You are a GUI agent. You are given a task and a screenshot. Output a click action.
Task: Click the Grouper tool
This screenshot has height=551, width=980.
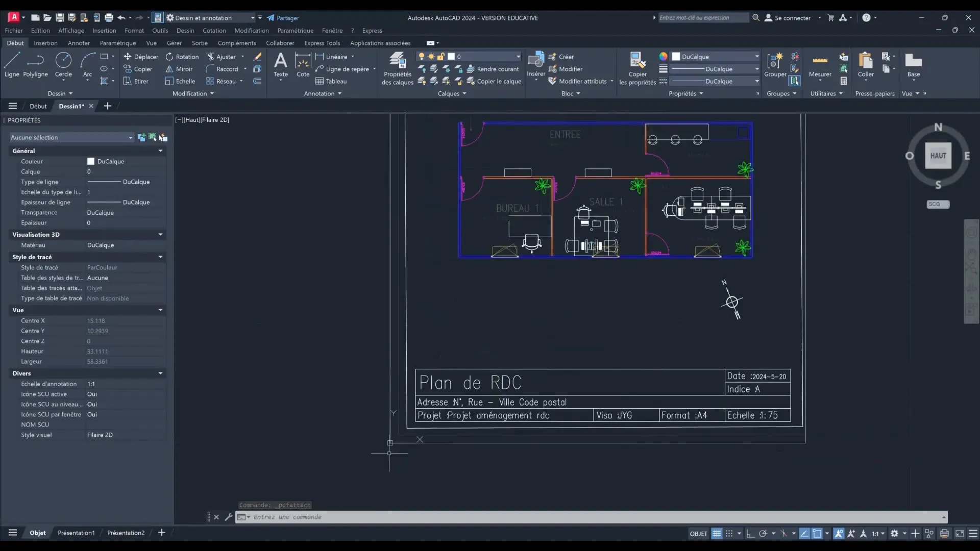coord(775,65)
